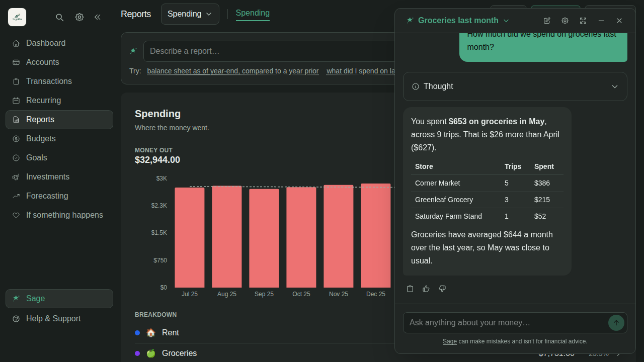Viewport: 644px width, 362px height.
Task: Open the Groceries last month chat dropdown
Action: (x=458, y=21)
